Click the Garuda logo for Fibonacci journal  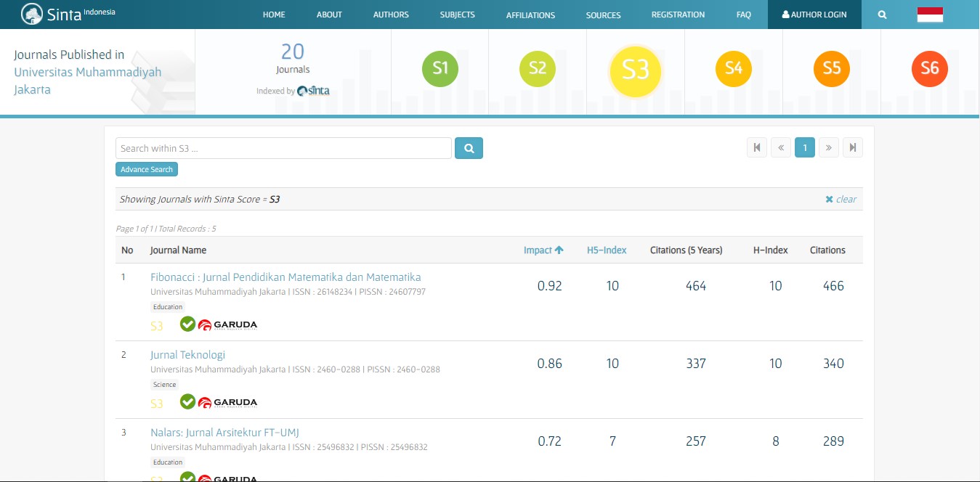(x=228, y=324)
